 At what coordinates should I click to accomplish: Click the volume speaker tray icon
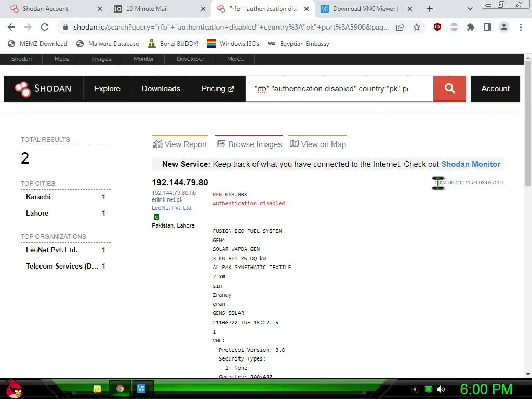click(x=441, y=390)
